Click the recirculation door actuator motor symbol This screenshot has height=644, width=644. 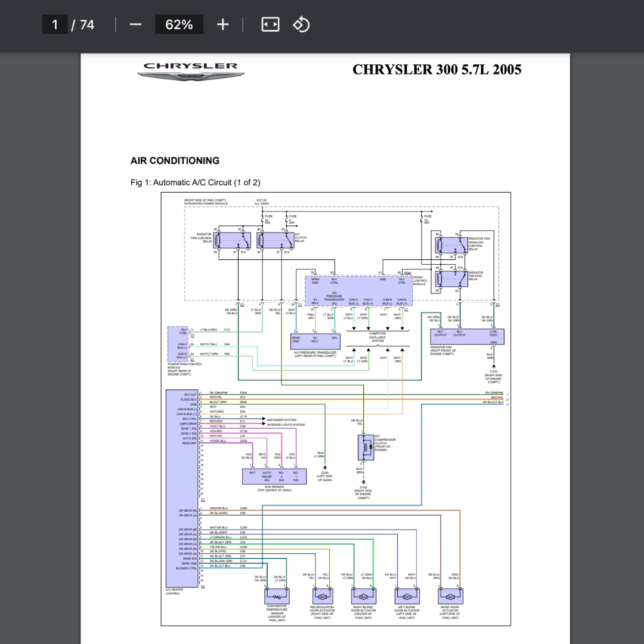[x=322, y=596]
